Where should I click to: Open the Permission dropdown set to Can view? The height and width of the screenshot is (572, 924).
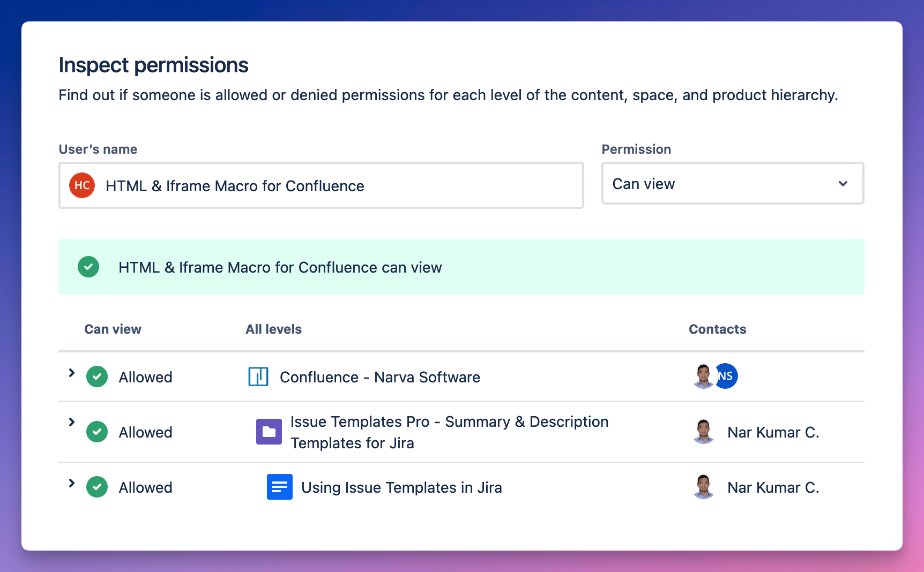click(732, 184)
